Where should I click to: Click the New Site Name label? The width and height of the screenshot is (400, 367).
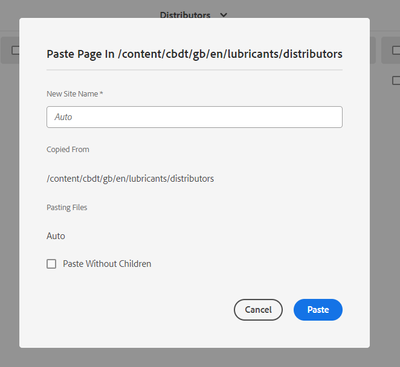[x=75, y=94]
